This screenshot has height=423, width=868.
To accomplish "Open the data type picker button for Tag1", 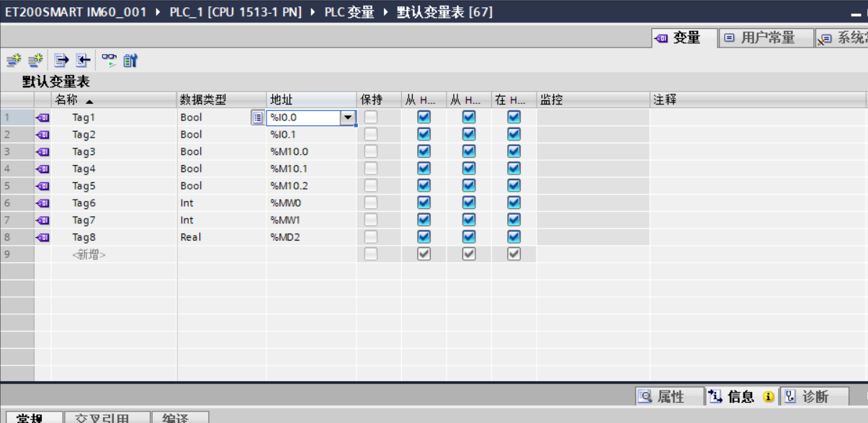I will (x=257, y=117).
